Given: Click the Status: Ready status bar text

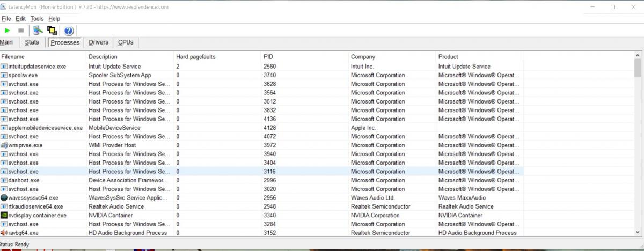Looking at the screenshot, I should click(14, 245).
